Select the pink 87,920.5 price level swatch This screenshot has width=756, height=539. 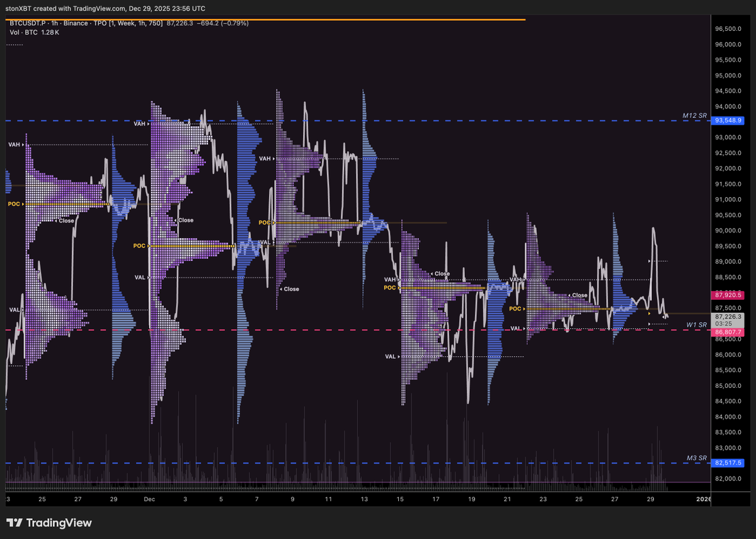728,295
